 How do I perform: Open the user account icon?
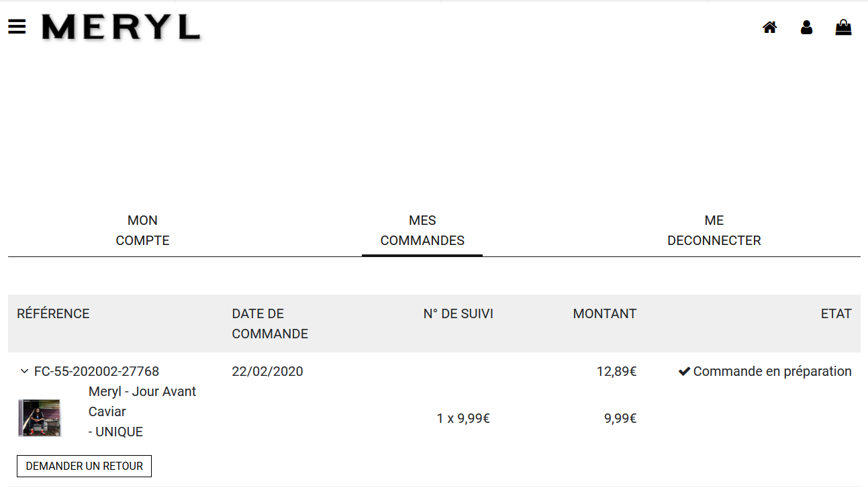806,28
